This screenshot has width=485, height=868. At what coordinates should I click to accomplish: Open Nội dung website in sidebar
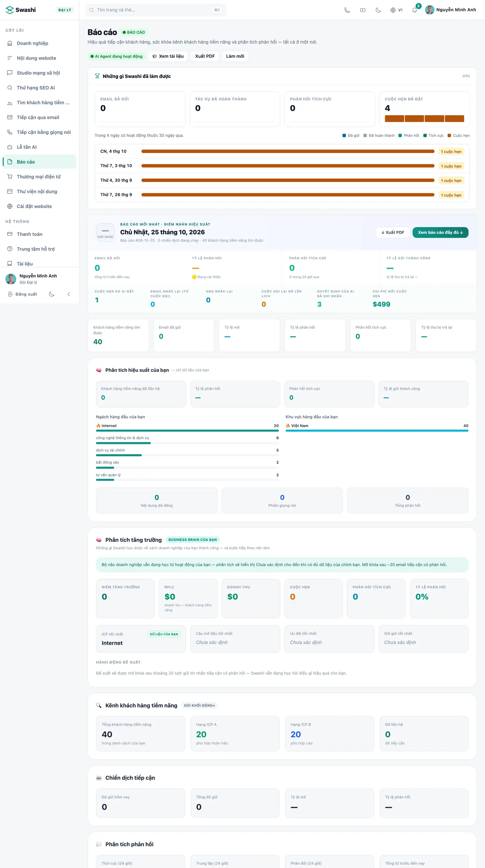[40, 58]
